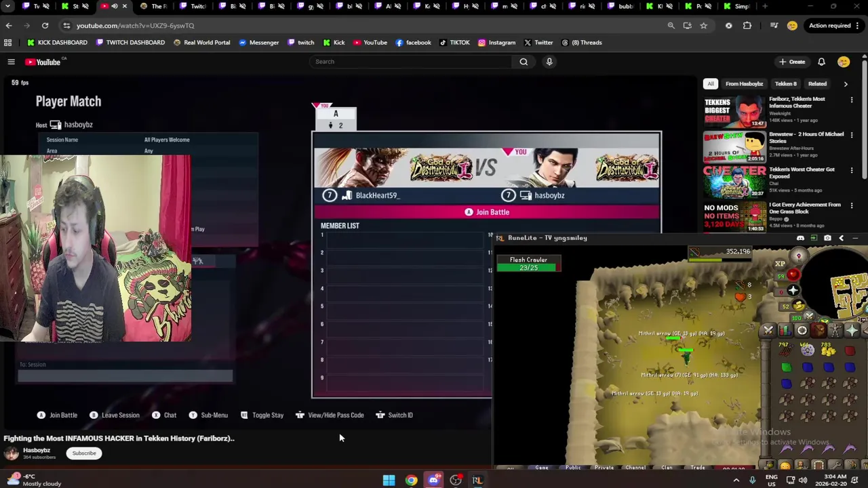Select mithril arrows stack of 797
Screen dimensions: 868x488
786,350
